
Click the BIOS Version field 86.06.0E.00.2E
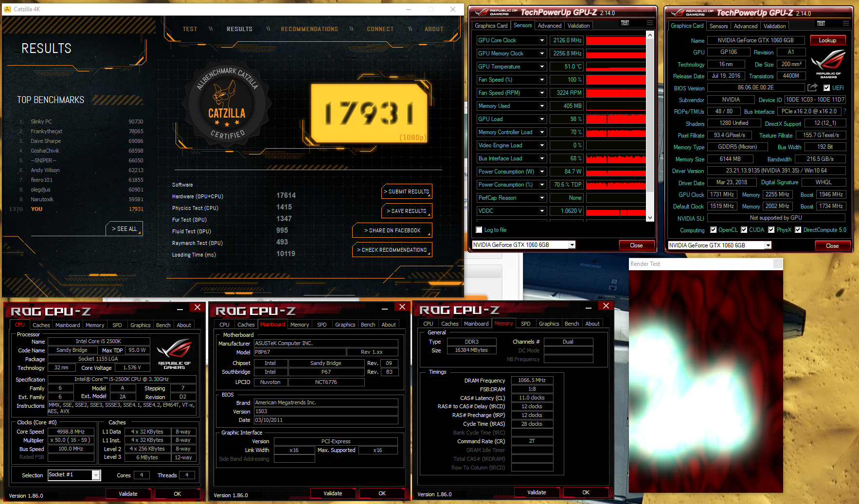click(x=756, y=88)
